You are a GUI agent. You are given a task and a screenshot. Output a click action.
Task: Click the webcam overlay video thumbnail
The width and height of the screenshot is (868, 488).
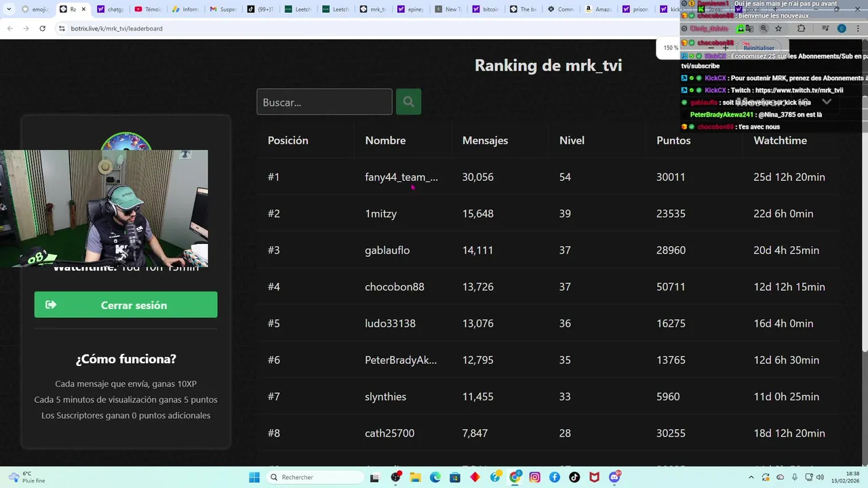104,208
